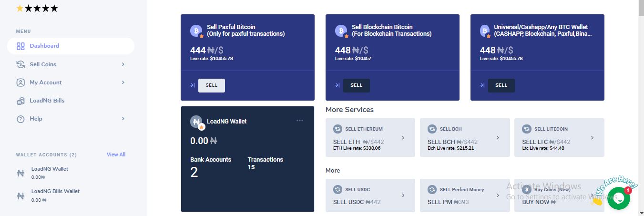Image resolution: width=644 pixels, height=216 pixels.
Task: Click the Bitcoin icon on Sell Blockchain Bitcoin card
Action: pos(341,31)
